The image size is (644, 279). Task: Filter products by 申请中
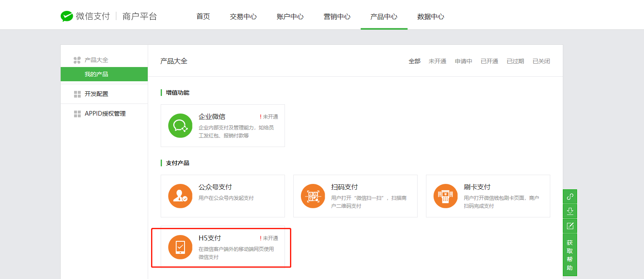464,61
